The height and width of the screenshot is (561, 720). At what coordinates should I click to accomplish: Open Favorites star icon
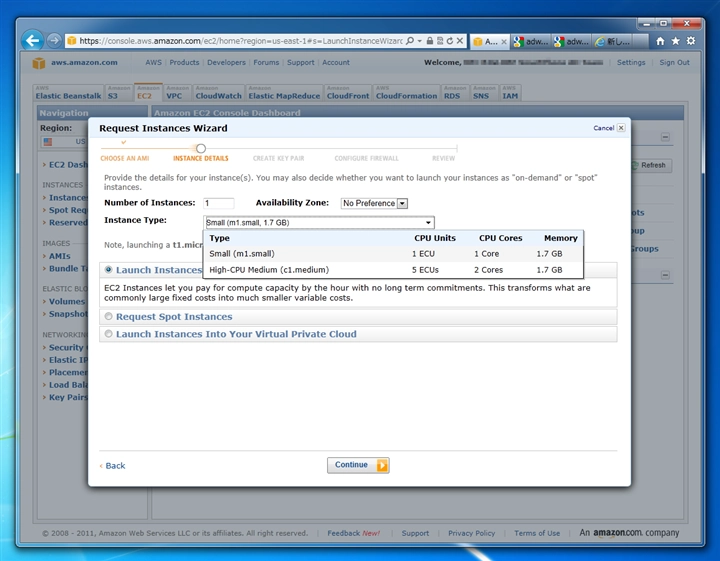pos(675,41)
